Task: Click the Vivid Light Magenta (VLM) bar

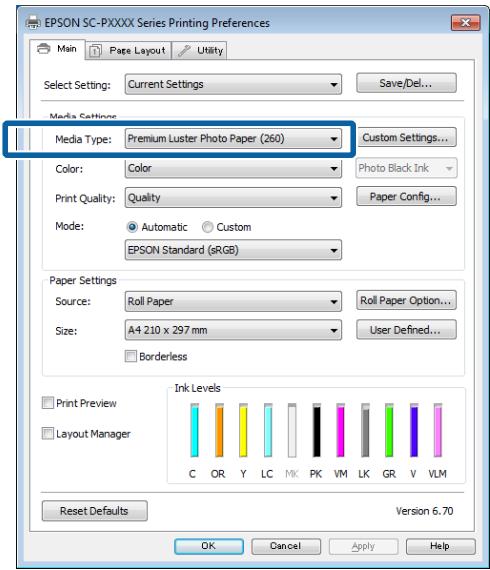Action: click(x=438, y=430)
